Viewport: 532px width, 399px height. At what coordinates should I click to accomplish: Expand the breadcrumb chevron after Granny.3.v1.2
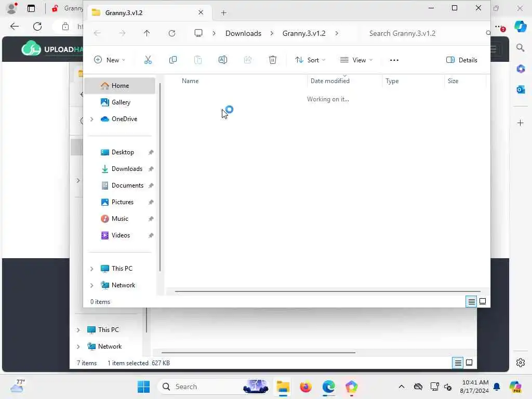click(x=337, y=33)
